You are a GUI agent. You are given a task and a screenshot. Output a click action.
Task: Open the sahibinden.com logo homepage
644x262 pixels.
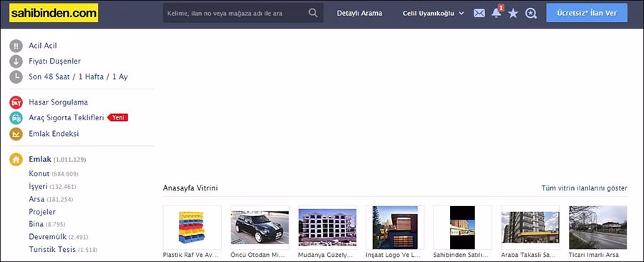point(54,13)
